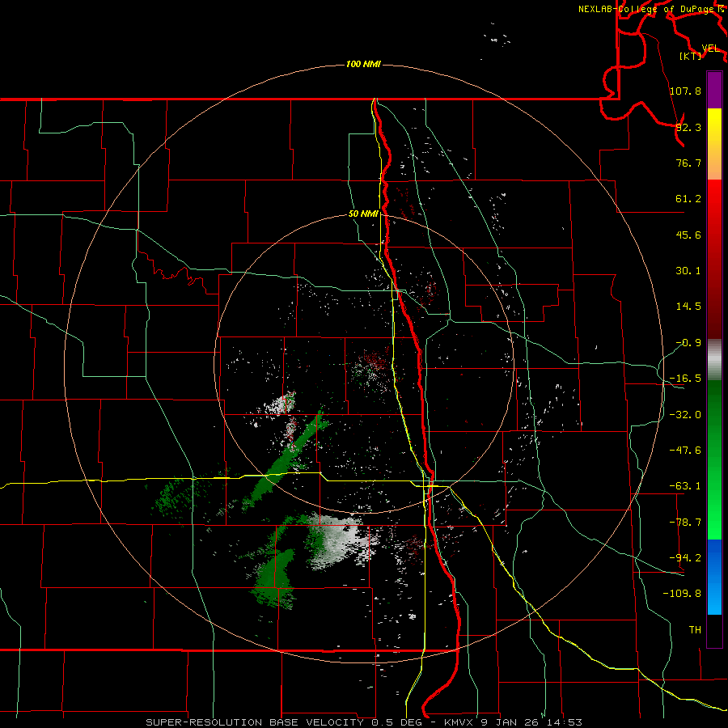Click the VEL legend title
The width and height of the screenshot is (728, 728).
click(710, 49)
